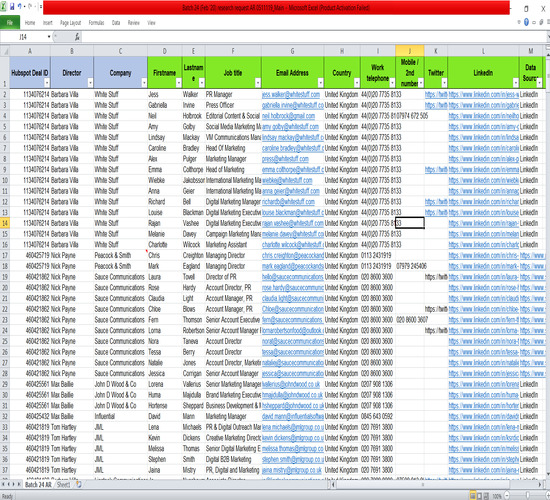Select the active cell J14
The width and height of the screenshot is (550, 500).
pos(410,223)
